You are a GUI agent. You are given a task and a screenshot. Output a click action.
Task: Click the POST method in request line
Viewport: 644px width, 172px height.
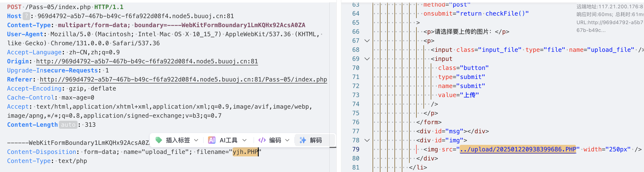pyautogui.click(x=14, y=7)
